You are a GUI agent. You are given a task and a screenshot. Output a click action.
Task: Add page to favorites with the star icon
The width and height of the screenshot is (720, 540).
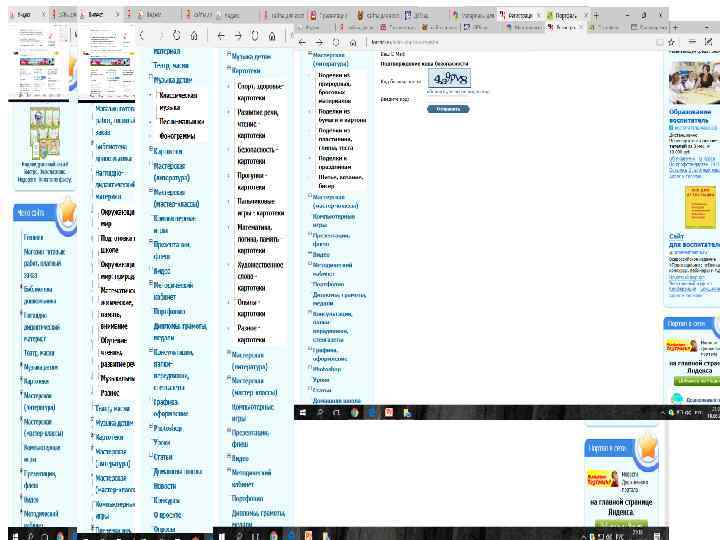click(x=671, y=42)
